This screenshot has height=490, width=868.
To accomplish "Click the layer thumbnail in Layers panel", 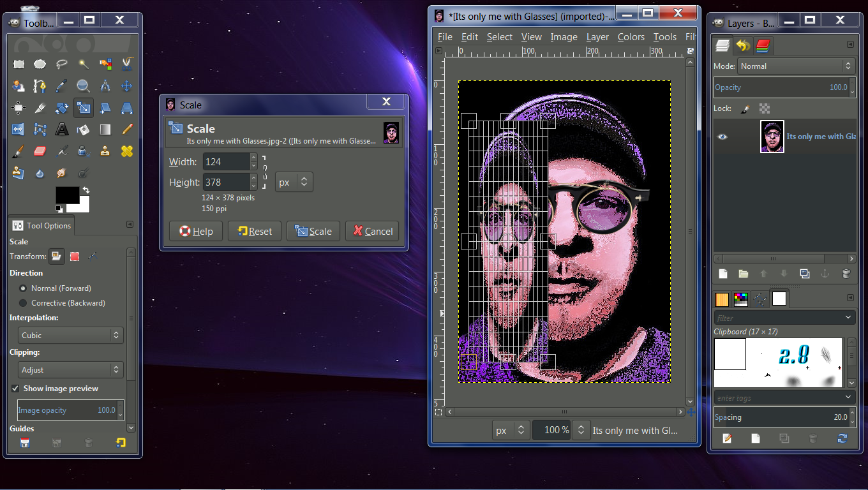I will click(772, 137).
